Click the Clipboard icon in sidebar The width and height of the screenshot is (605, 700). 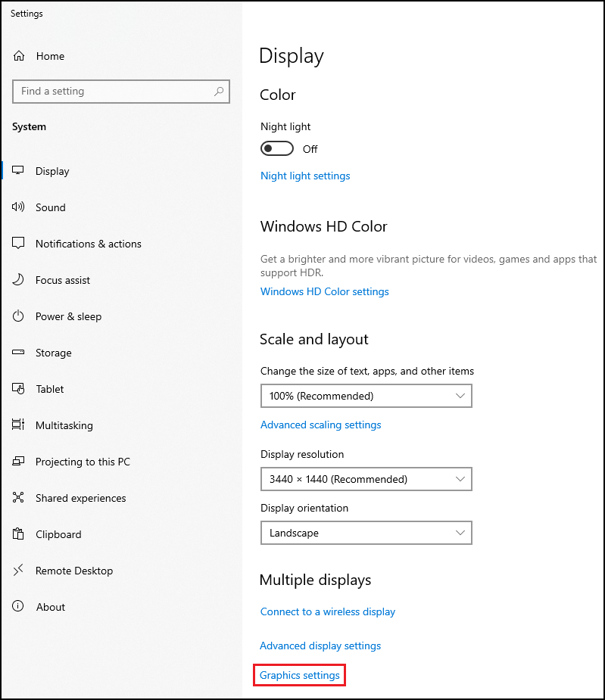coord(19,534)
